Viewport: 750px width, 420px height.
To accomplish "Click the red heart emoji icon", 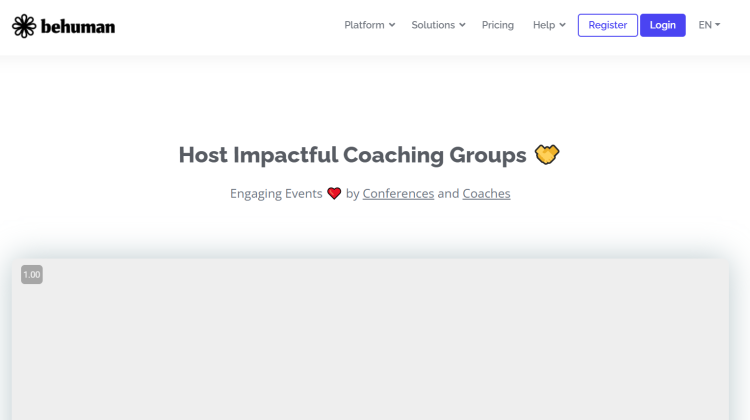I will (334, 193).
